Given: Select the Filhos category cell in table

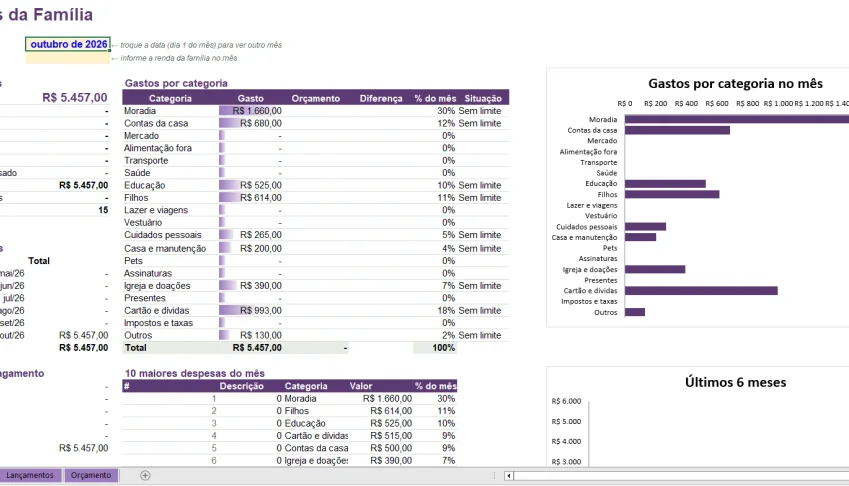Looking at the screenshot, I should (171, 198).
